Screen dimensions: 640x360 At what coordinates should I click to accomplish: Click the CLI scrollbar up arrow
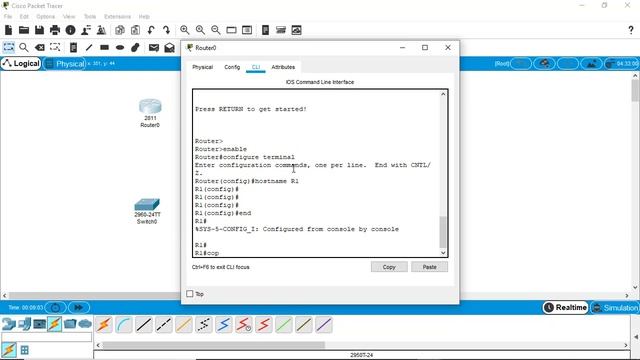[443, 94]
